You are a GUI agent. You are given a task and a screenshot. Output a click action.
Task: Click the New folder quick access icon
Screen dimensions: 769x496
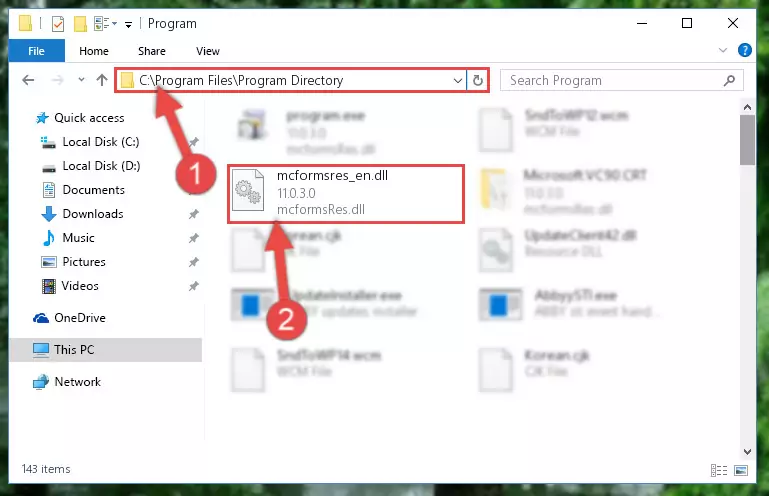(x=80, y=23)
